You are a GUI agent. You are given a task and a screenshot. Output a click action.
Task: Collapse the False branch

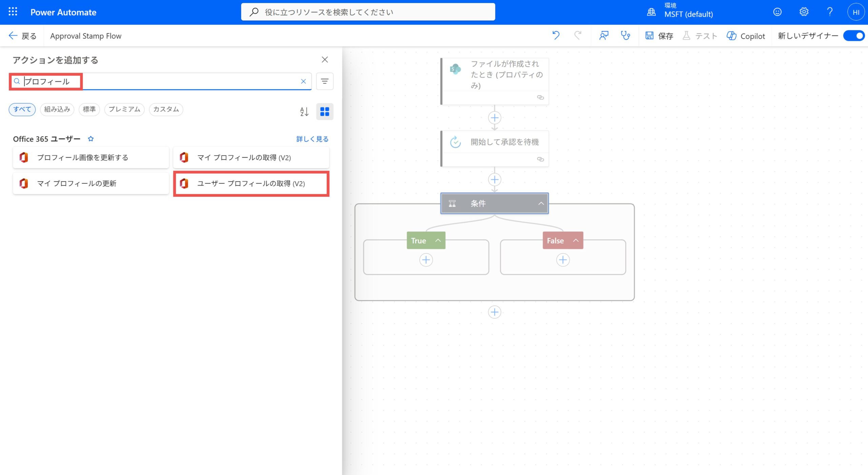click(576, 241)
